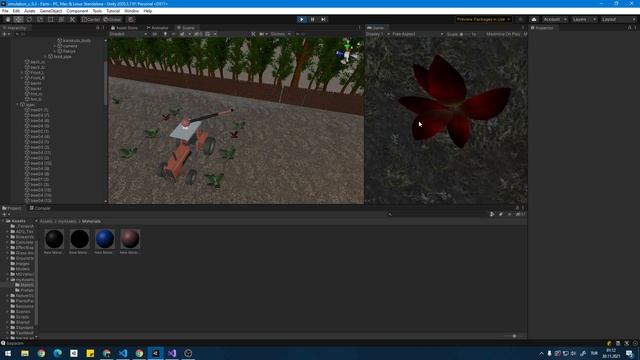Open the Layout dropdown

point(618,19)
